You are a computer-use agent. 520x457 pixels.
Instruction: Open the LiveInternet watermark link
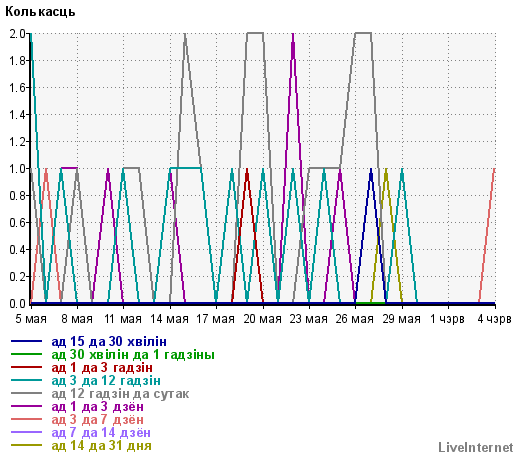pos(476,447)
